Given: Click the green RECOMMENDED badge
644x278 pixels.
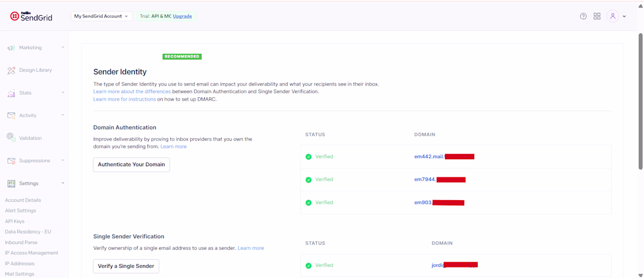Looking at the screenshot, I should pos(182,56).
